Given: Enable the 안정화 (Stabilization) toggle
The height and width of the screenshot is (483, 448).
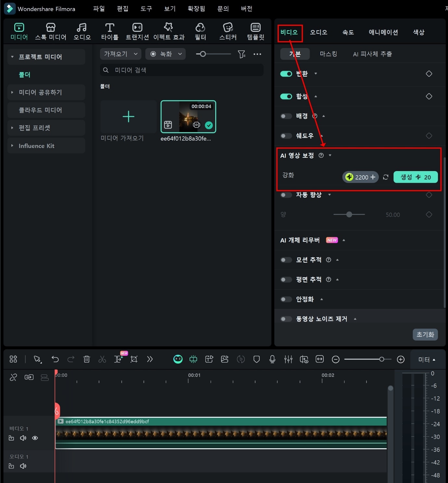Looking at the screenshot, I should [286, 299].
